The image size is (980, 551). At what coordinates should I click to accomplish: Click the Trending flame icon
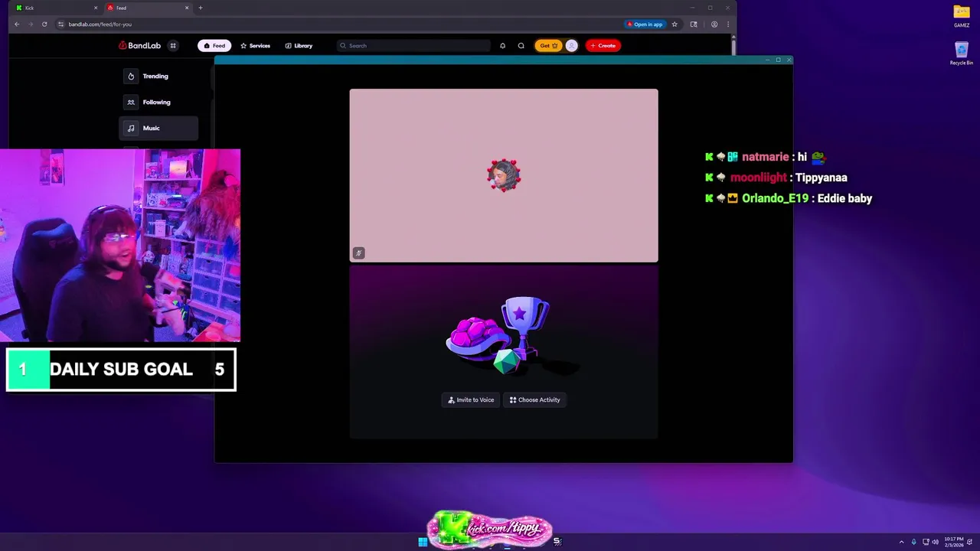(x=131, y=77)
